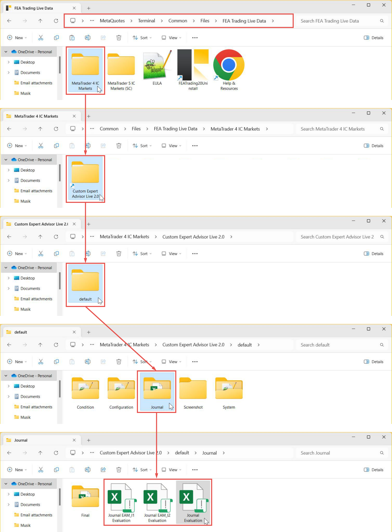Click the search magnifier in Journal window
392x532 pixels.
382,453
